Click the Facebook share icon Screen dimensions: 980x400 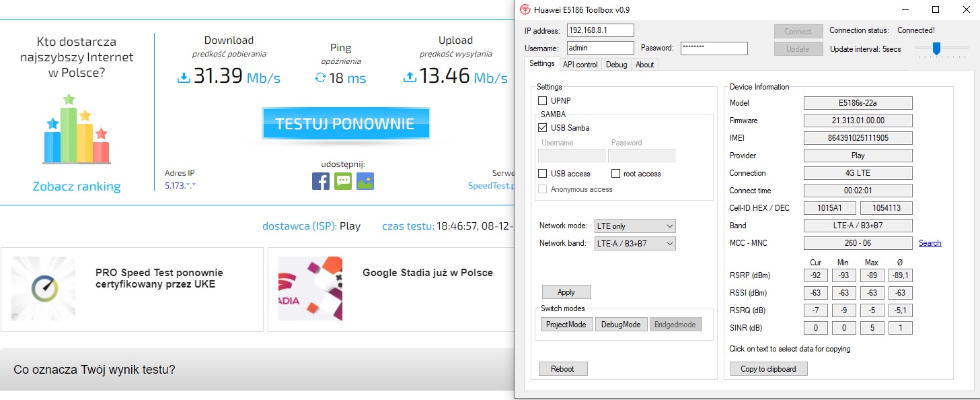pyautogui.click(x=321, y=181)
